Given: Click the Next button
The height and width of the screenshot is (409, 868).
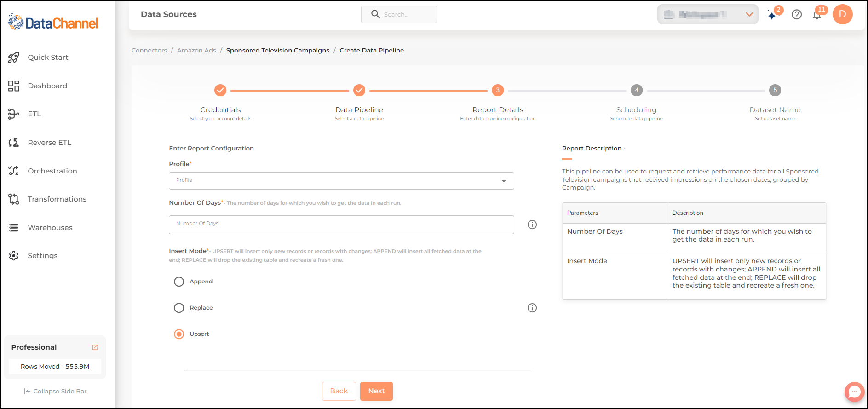Looking at the screenshot, I should pos(376,391).
